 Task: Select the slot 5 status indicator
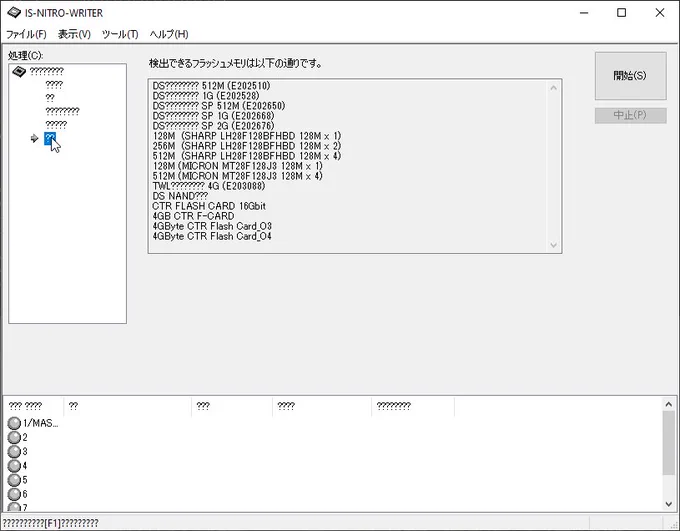pos(14,480)
